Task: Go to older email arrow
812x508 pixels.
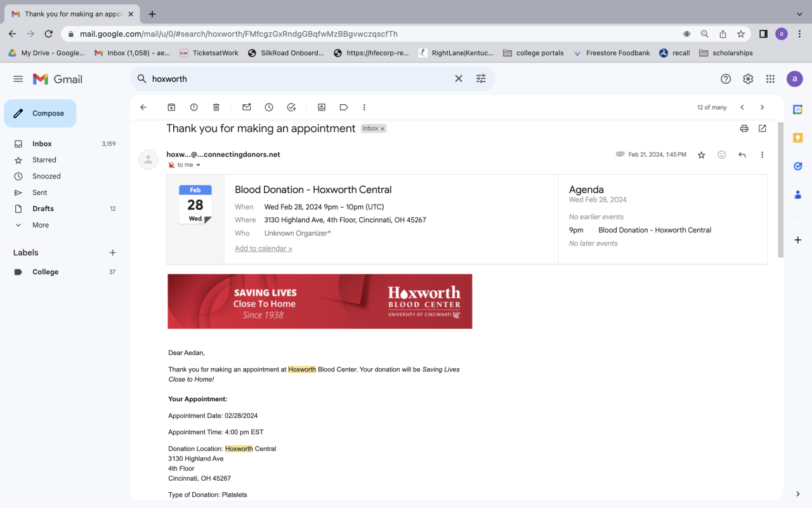Action: click(x=763, y=107)
